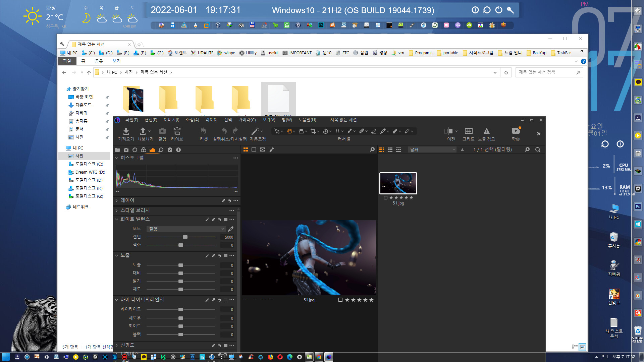The width and height of the screenshot is (644, 362).
Task: Select the orange Pan hand tool
Action: pos(289,131)
